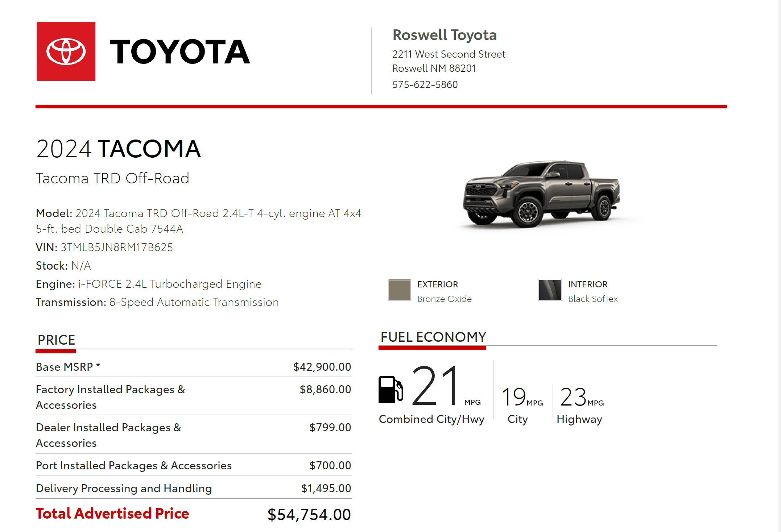Click the PRICE section heading
Screen dimensions: 781x532
click(x=56, y=340)
